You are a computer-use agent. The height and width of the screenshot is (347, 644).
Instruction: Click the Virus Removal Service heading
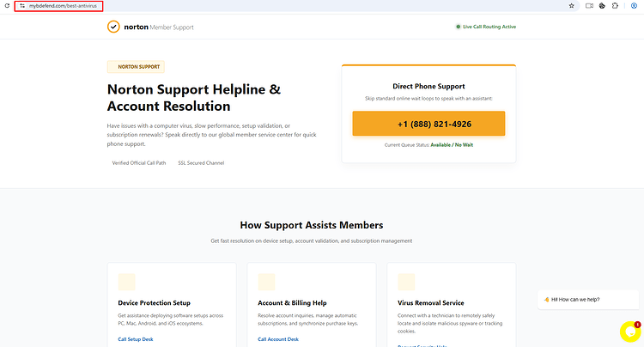point(431,302)
